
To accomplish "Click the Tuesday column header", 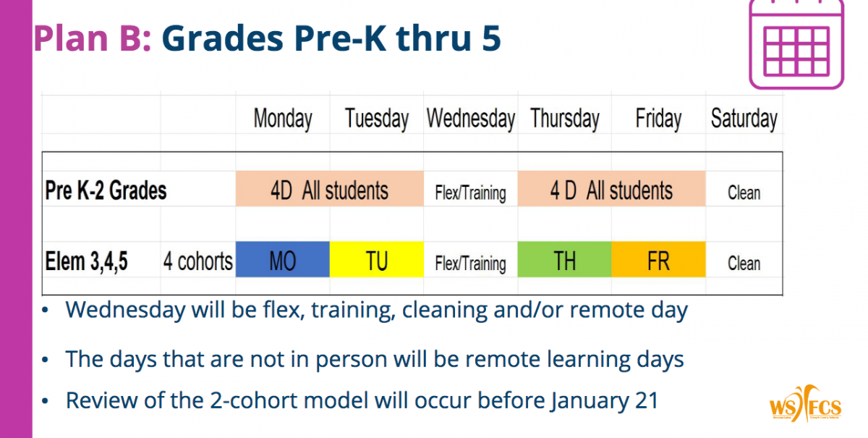I will tap(377, 118).
